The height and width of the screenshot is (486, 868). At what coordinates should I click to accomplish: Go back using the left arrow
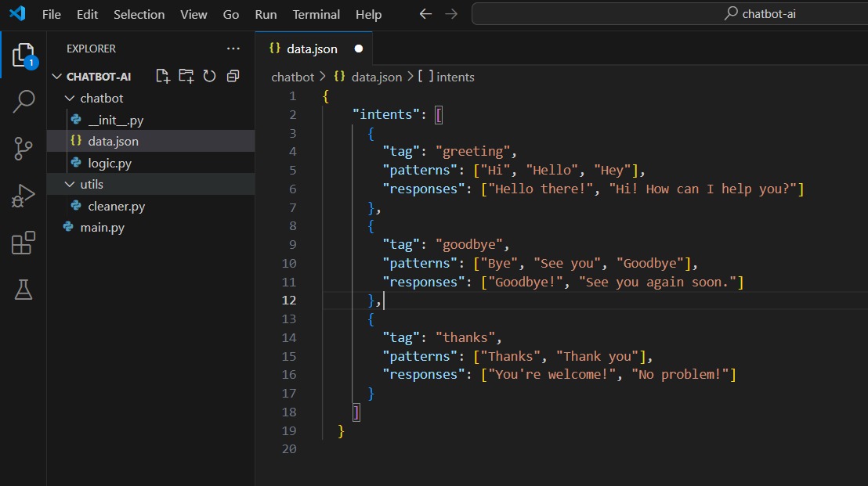(425, 14)
